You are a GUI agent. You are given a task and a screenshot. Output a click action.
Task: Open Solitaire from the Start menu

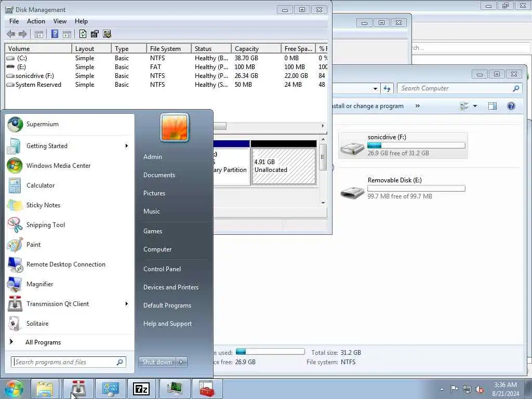(x=70, y=324)
